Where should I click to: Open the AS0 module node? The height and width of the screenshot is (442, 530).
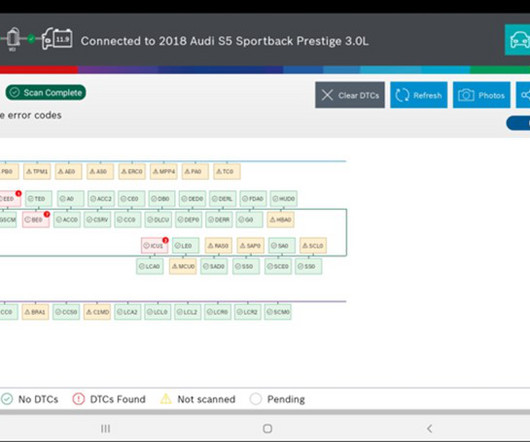click(x=100, y=172)
